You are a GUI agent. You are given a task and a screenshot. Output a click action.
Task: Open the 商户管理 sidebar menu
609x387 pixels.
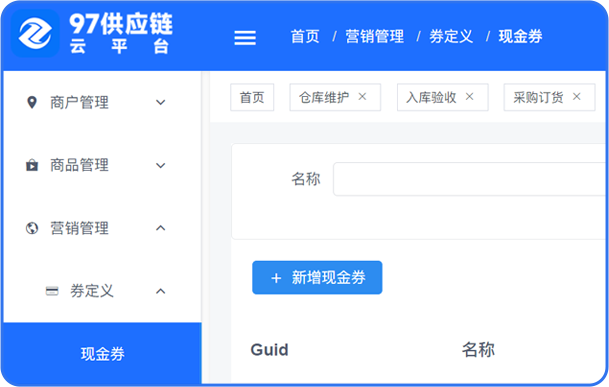pos(103,103)
